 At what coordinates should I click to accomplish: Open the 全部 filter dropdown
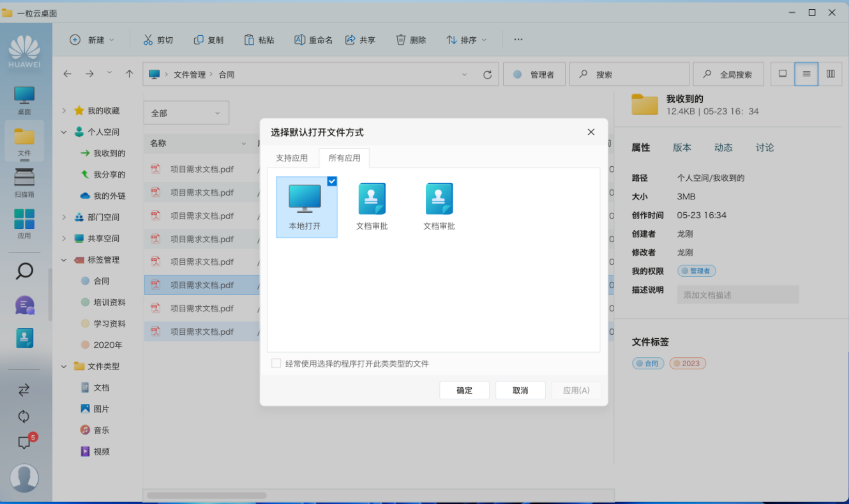186,113
